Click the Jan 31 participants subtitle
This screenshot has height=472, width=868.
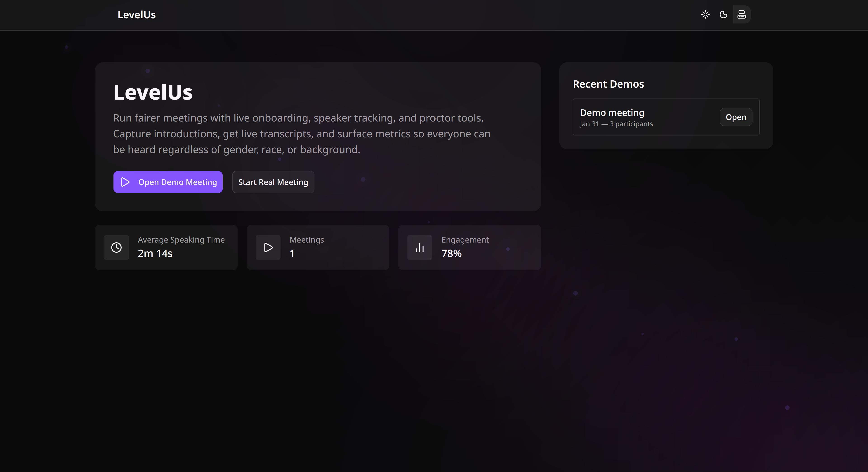coord(616,124)
